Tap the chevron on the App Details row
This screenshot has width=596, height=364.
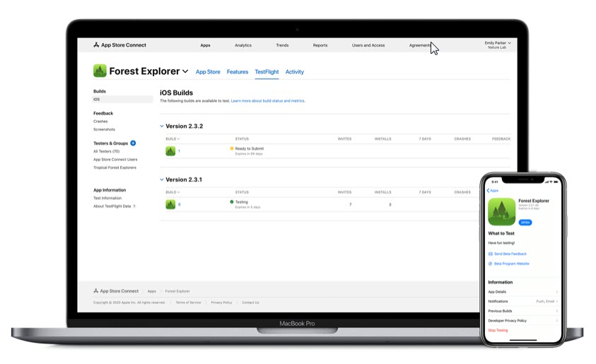[x=557, y=292]
